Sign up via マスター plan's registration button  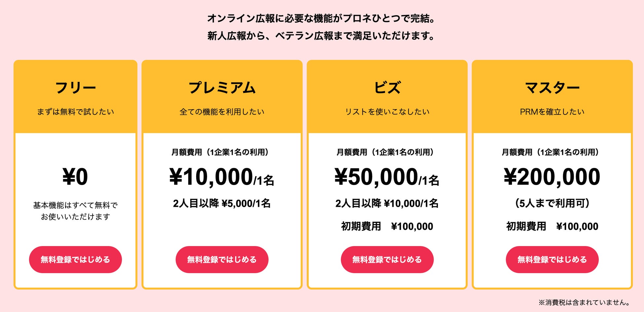552,260
